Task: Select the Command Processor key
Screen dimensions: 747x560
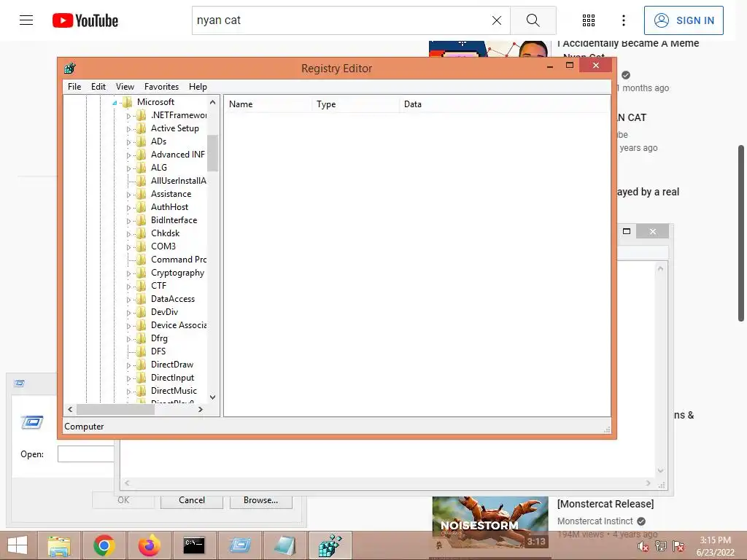Action: pyautogui.click(x=179, y=260)
